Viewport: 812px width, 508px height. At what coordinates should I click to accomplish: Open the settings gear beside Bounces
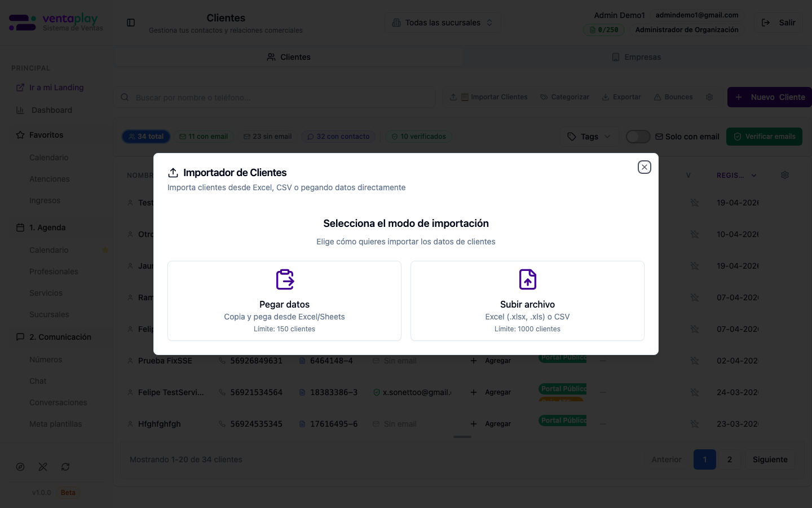click(709, 97)
